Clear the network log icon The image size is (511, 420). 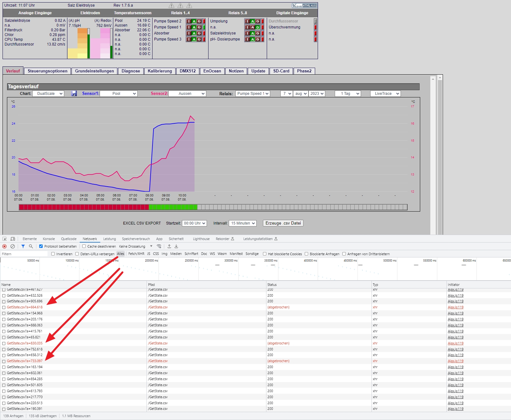[13, 246]
